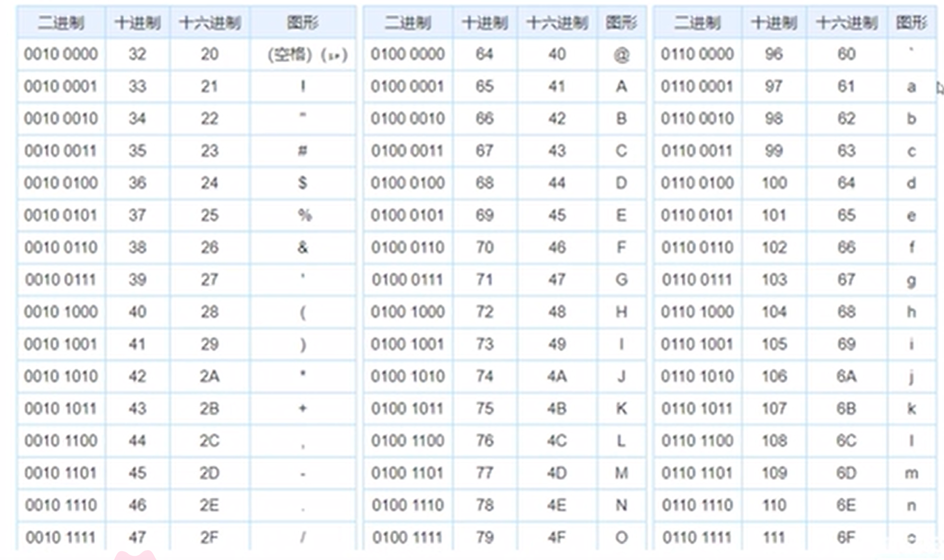Click hex value 4F

click(557, 537)
